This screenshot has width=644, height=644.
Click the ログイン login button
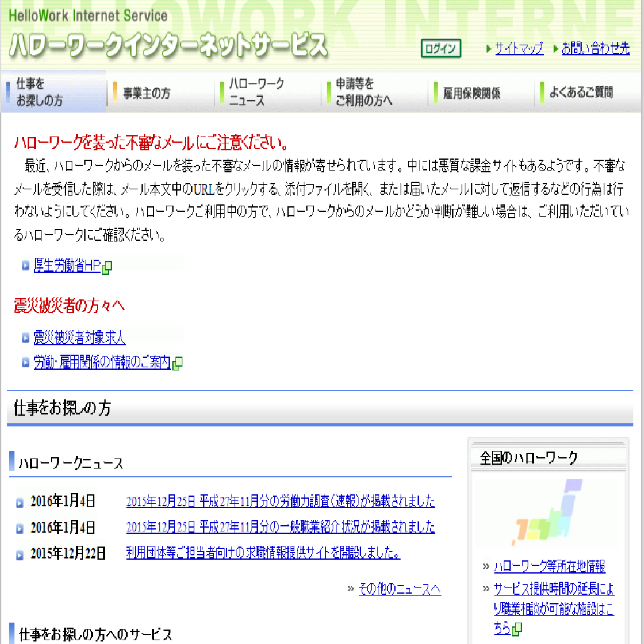click(x=441, y=48)
